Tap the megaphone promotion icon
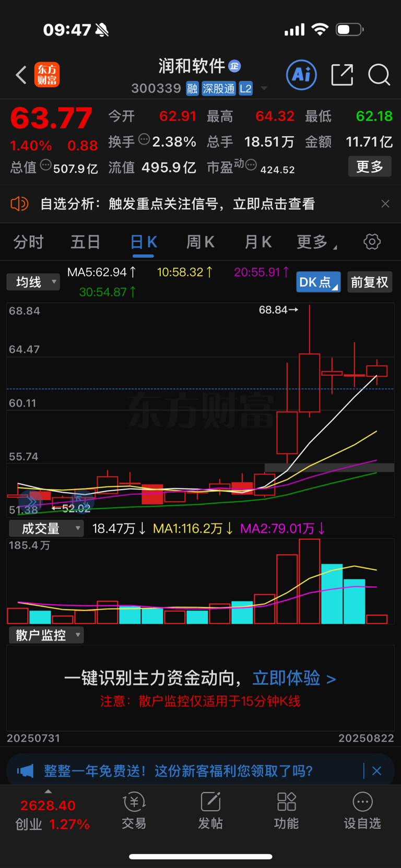Image resolution: width=401 pixels, height=868 pixels. click(x=25, y=771)
